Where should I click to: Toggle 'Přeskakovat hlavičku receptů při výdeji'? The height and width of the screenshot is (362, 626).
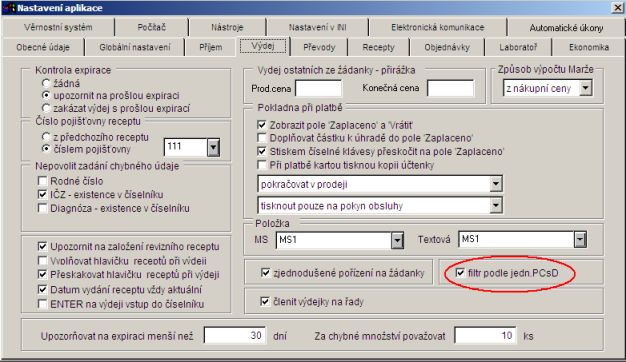click(x=42, y=275)
